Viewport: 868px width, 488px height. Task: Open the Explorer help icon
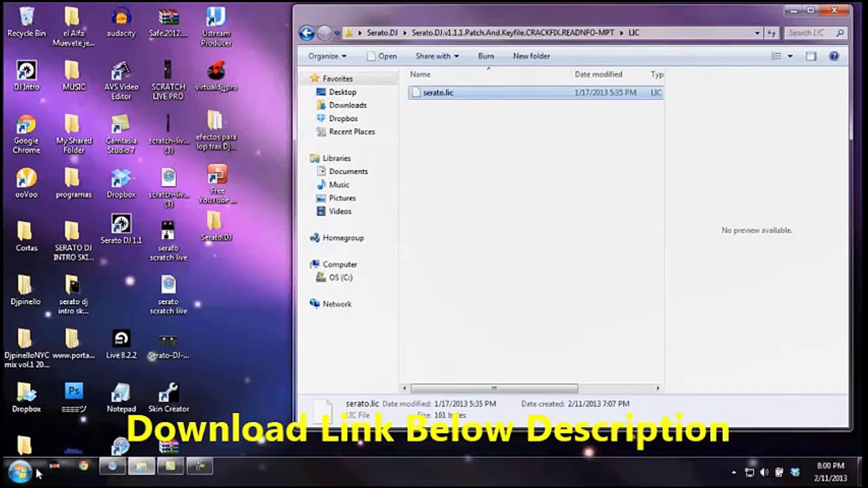(x=834, y=56)
